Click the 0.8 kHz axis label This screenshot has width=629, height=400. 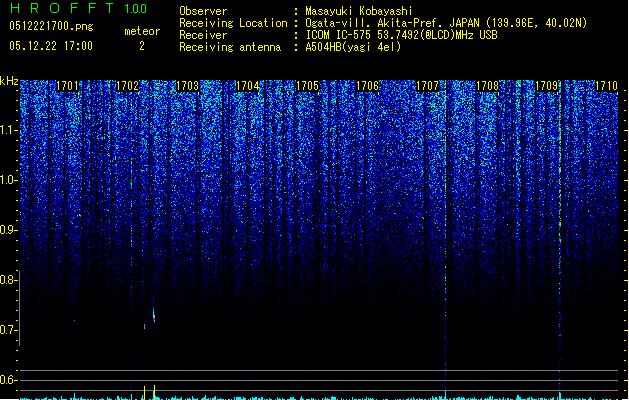pos(8,280)
